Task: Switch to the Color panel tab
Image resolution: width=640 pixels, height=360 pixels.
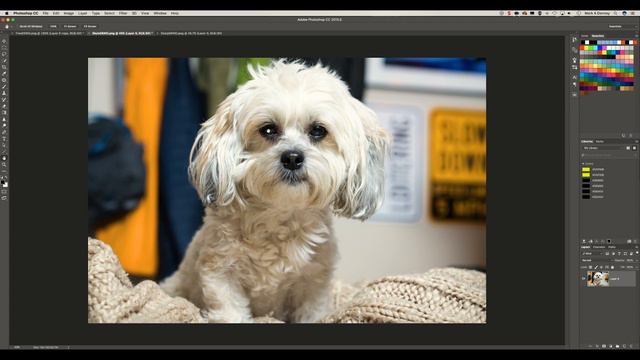Action: point(585,36)
